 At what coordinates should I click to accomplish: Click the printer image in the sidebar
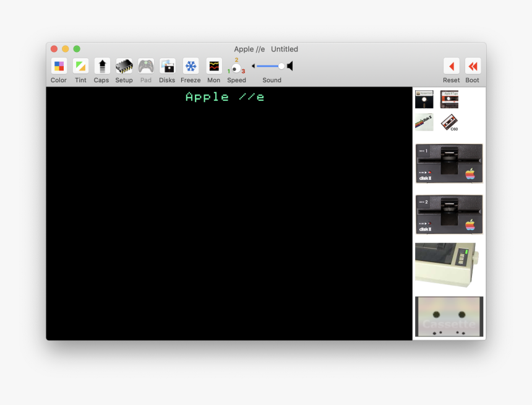point(448,265)
